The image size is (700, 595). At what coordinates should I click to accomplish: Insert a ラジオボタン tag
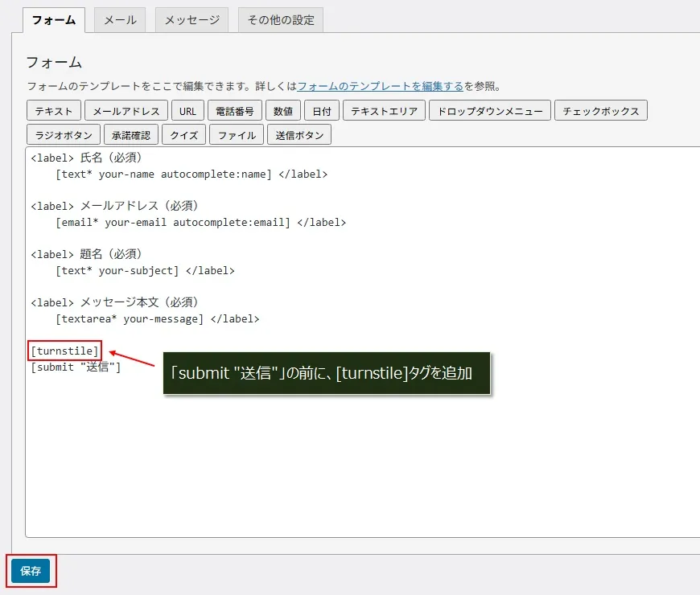pos(64,135)
